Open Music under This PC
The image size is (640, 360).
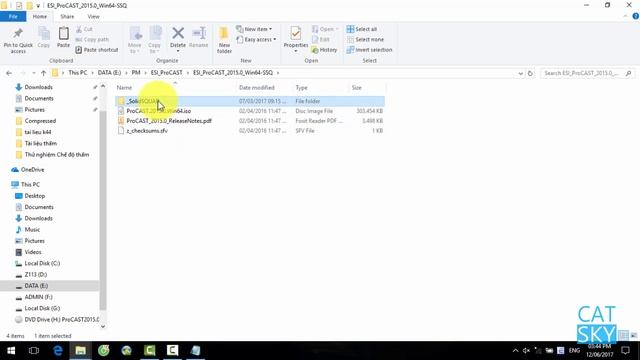pyautogui.click(x=32, y=230)
